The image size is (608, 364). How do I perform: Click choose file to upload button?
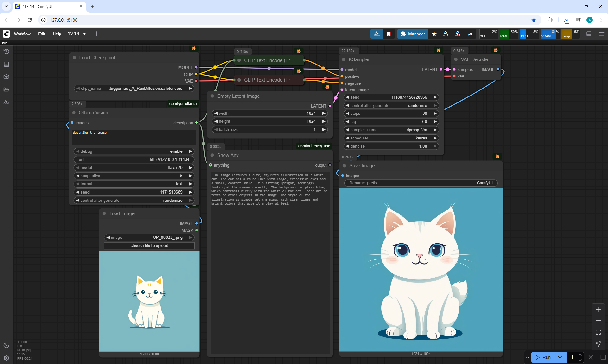pyautogui.click(x=149, y=246)
